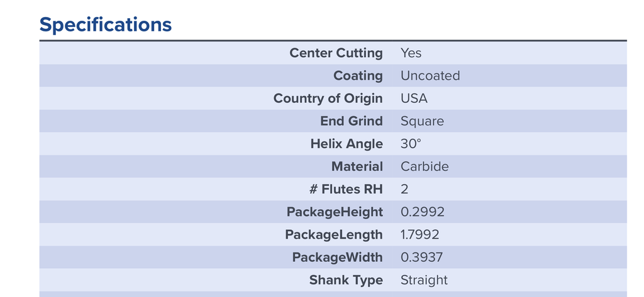Viewport: 644px width, 297px height.
Task: Select the Shank Type label
Action: [x=346, y=280]
